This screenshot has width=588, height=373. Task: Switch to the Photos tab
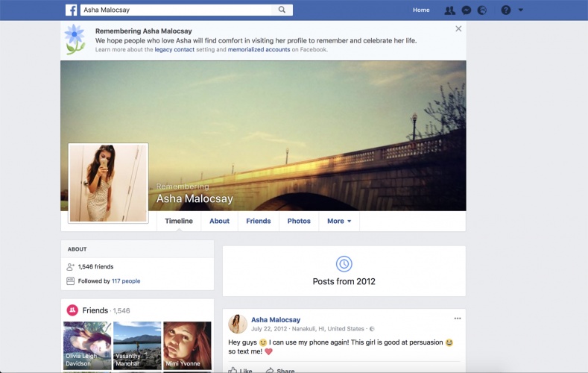[299, 221]
